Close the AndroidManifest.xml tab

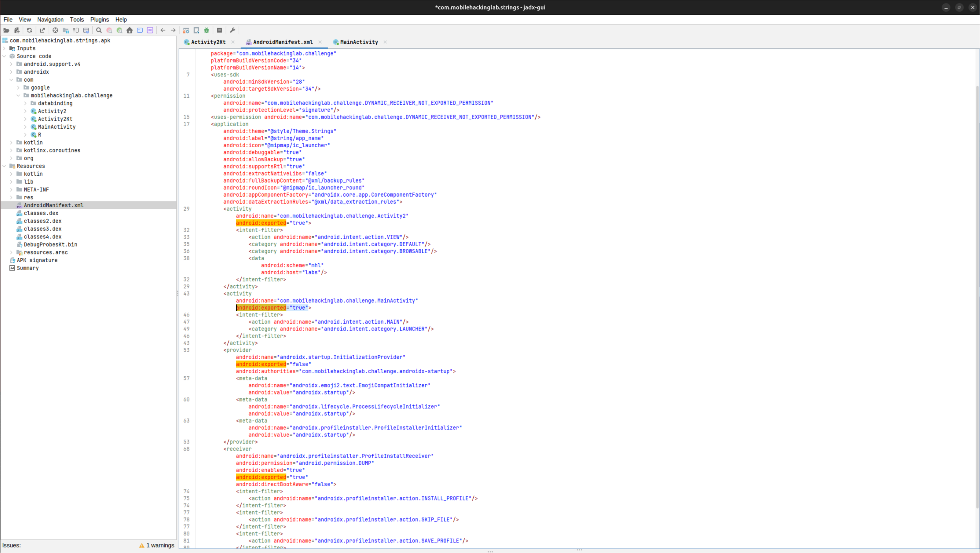[x=320, y=42]
